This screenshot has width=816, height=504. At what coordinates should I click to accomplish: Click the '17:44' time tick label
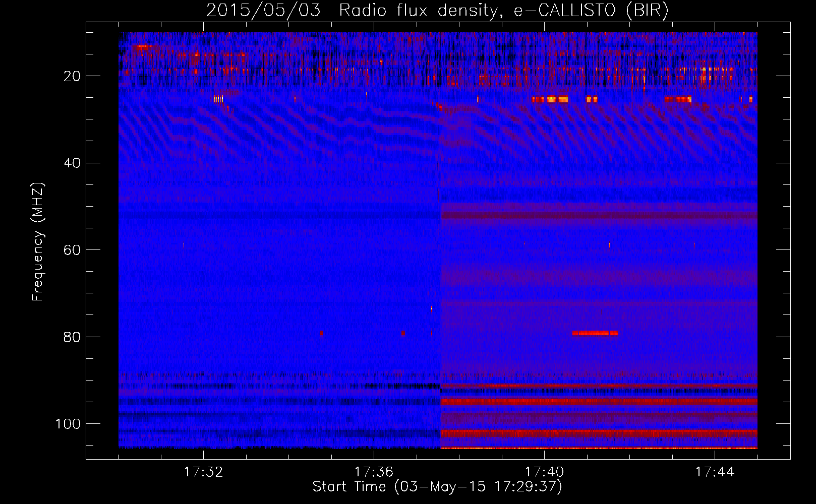[715, 472]
